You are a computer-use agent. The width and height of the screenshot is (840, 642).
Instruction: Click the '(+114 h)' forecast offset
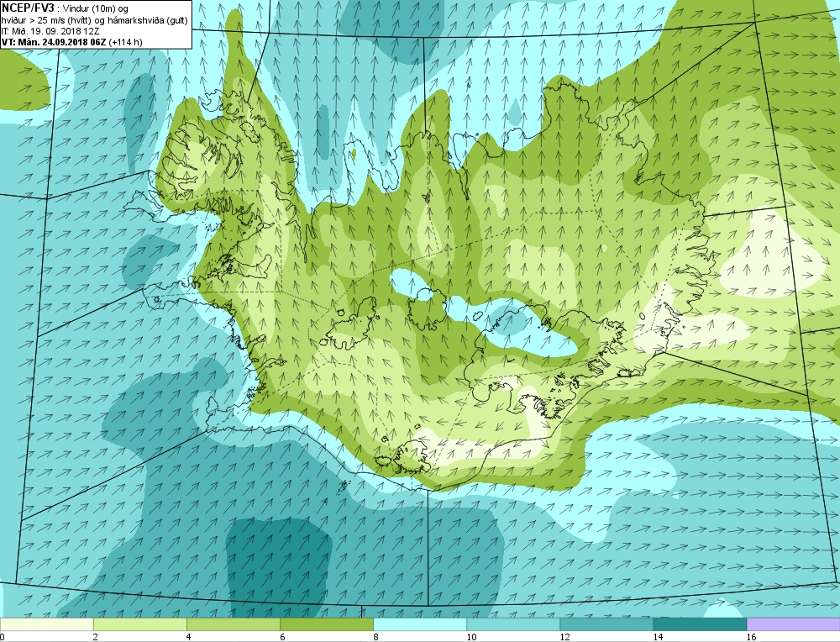[125, 42]
